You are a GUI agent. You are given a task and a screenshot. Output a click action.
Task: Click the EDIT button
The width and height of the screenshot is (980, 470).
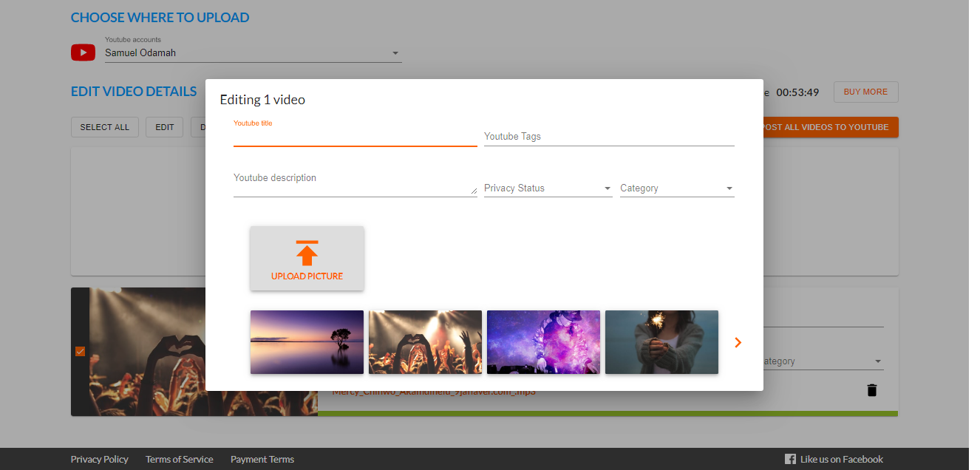(164, 127)
